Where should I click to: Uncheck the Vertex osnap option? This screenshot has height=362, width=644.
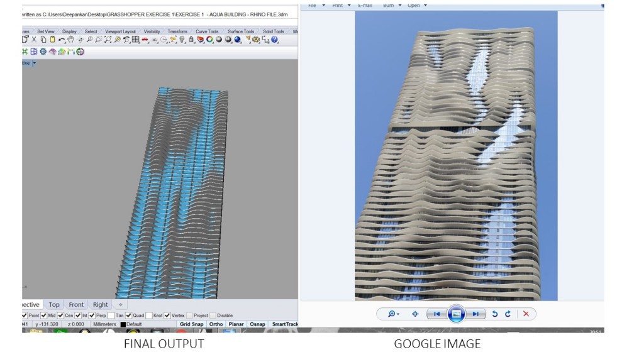click(167, 315)
